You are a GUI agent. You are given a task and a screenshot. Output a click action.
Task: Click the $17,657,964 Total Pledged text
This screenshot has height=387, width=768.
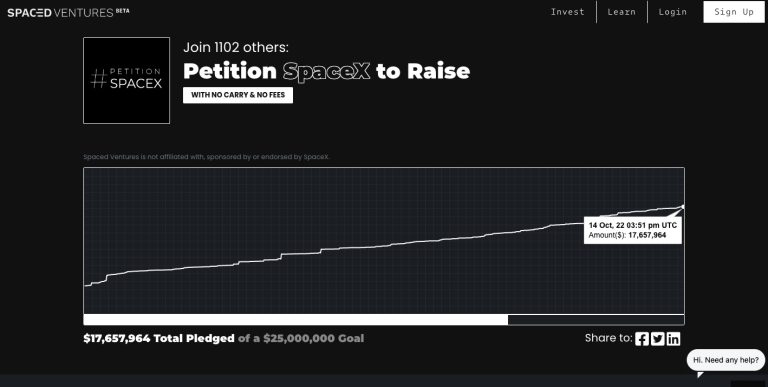[159, 339]
